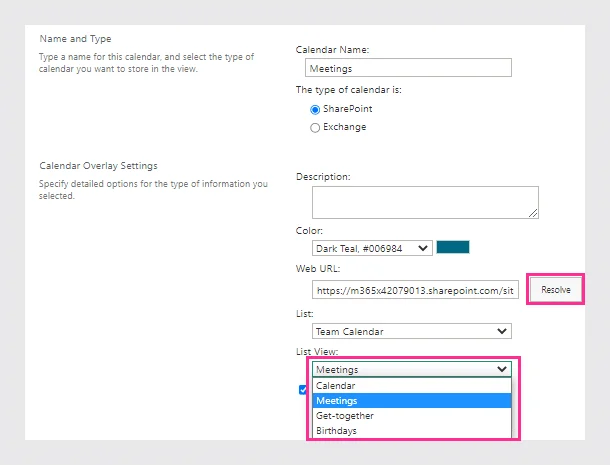Select the Exchange calendar type
This screenshot has width=610, height=465.
315,128
